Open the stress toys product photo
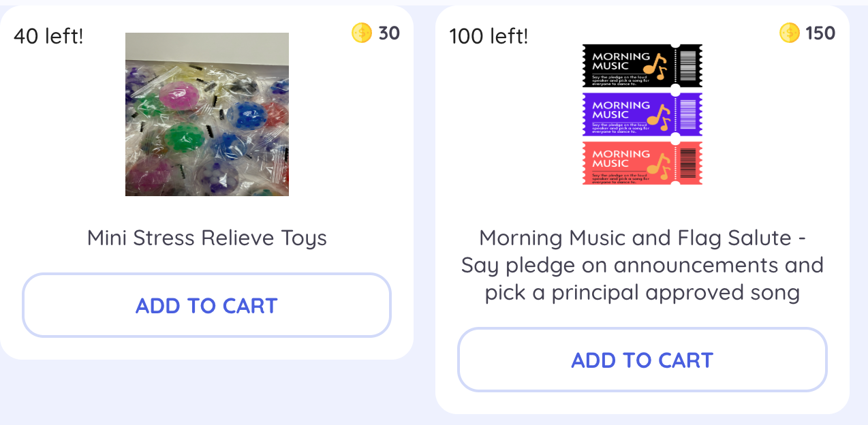 pyautogui.click(x=206, y=114)
